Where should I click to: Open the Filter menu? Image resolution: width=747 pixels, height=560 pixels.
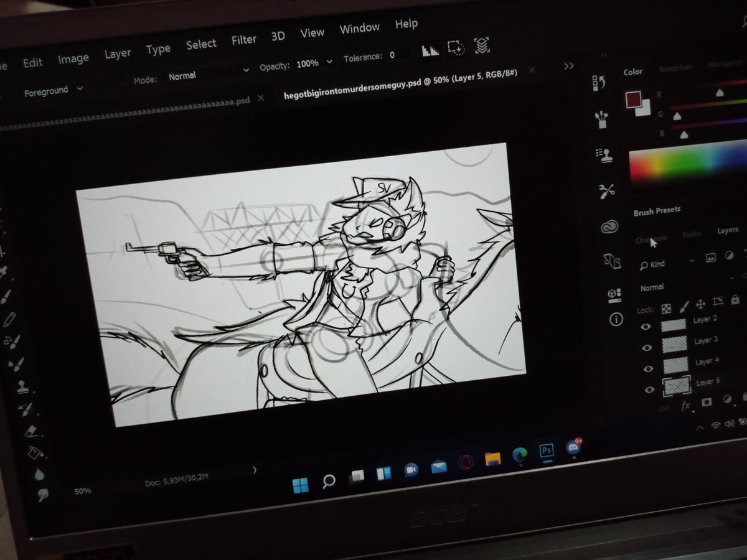point(243,40)
